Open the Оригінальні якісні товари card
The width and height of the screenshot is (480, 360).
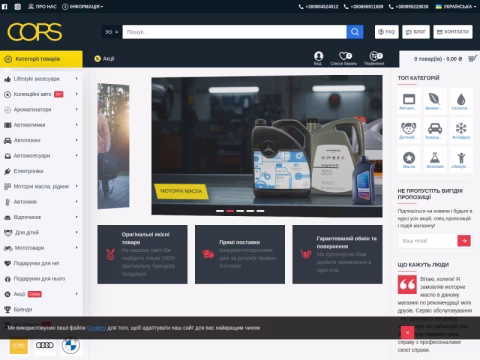[142, 254]
